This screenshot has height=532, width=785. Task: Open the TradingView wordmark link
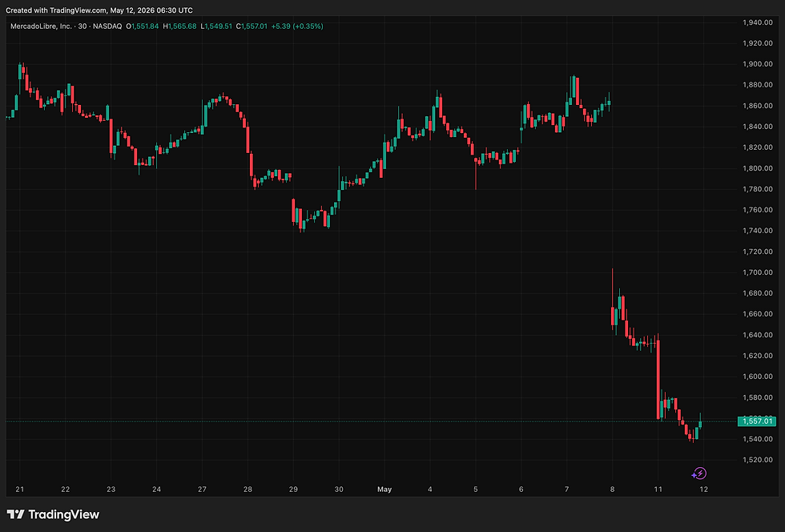[x=63, y=514]
